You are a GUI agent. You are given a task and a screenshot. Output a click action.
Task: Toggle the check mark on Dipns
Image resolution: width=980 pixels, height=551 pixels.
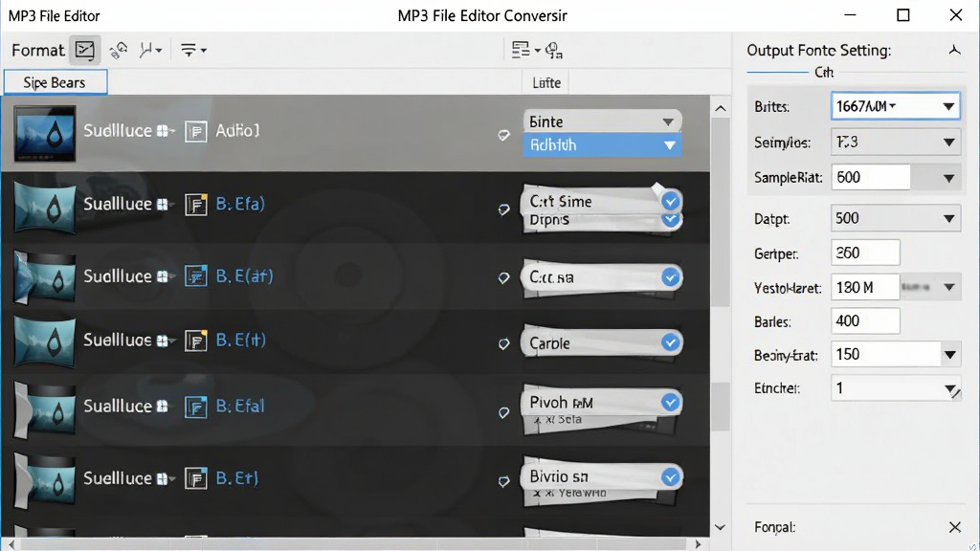[x=671, y=219]
